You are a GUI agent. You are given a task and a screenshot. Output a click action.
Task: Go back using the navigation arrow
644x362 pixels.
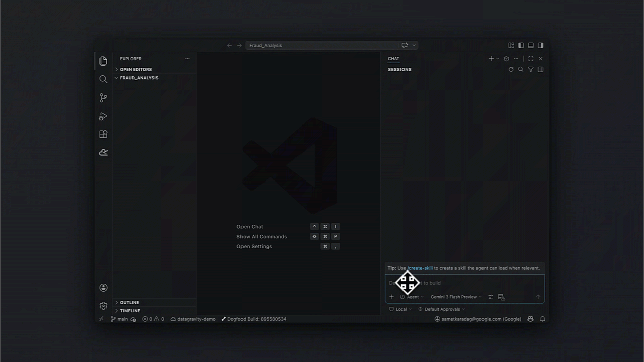229,45
